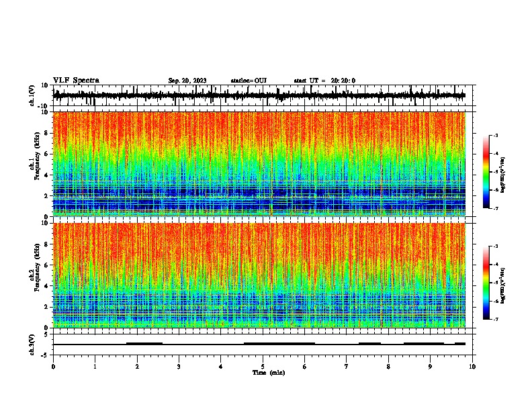Click the ch.3 pulse between 7 and 8 minutes
The image size is (532, 411).
370,343
